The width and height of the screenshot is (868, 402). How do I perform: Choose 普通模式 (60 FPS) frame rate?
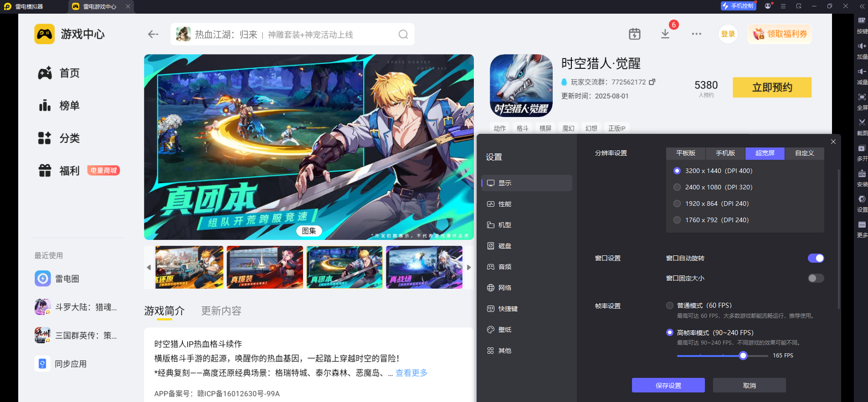pyautogui.click(x=670, y=305)
